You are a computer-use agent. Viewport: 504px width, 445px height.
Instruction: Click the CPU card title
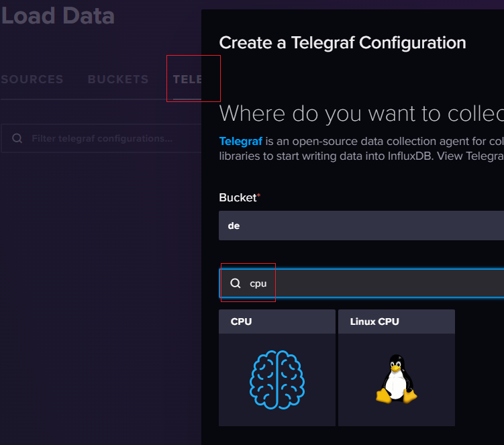point(241,322)
